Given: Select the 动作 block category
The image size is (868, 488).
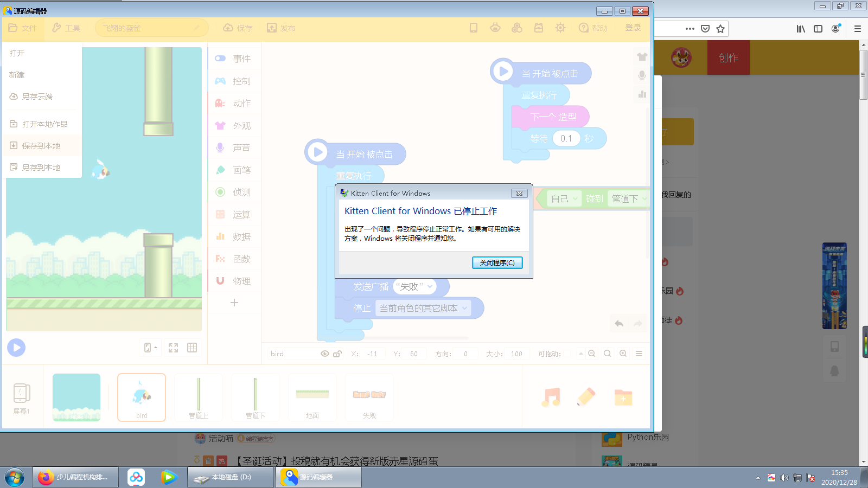Looking at the screenshot, I should pos(234,103).
